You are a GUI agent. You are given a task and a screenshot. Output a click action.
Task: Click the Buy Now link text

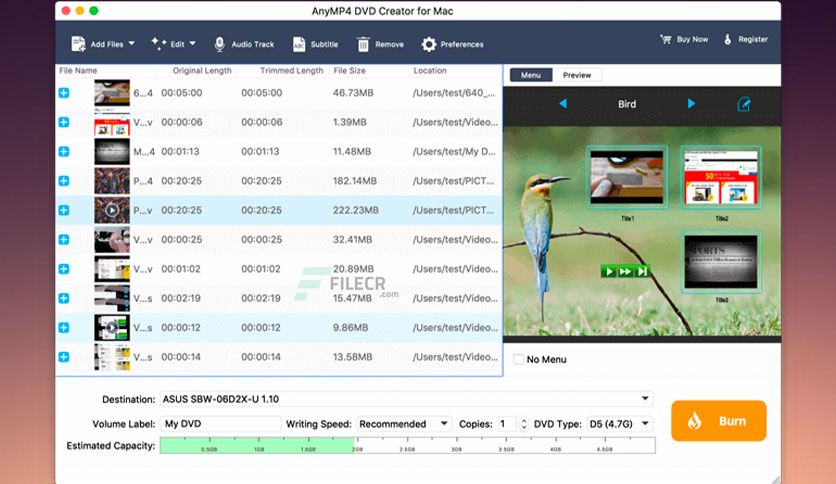point(693,39)
